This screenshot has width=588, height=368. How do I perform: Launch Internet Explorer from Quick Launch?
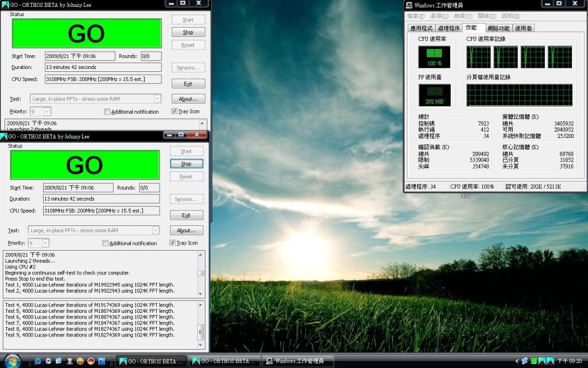click(38, 361)
